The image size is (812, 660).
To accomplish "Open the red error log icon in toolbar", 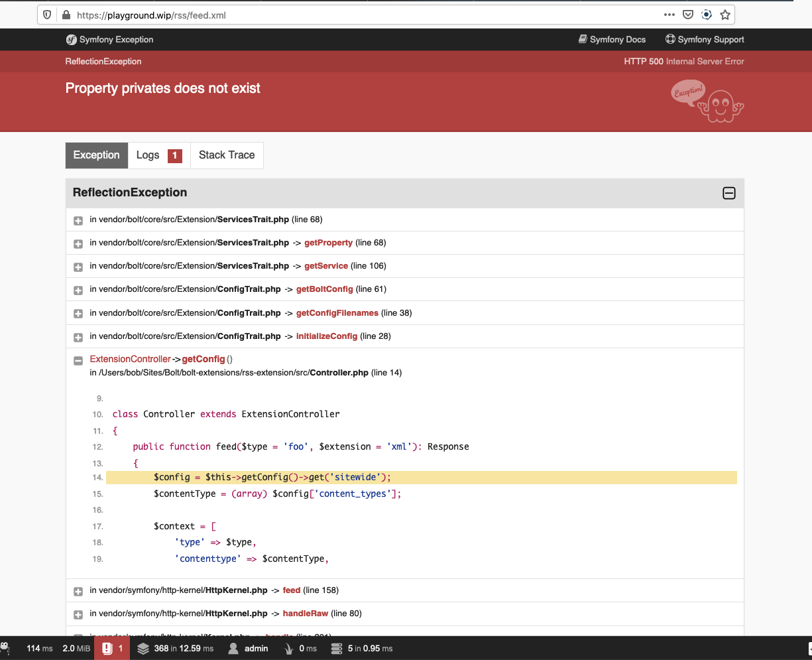I will click(x=106, y=648).
